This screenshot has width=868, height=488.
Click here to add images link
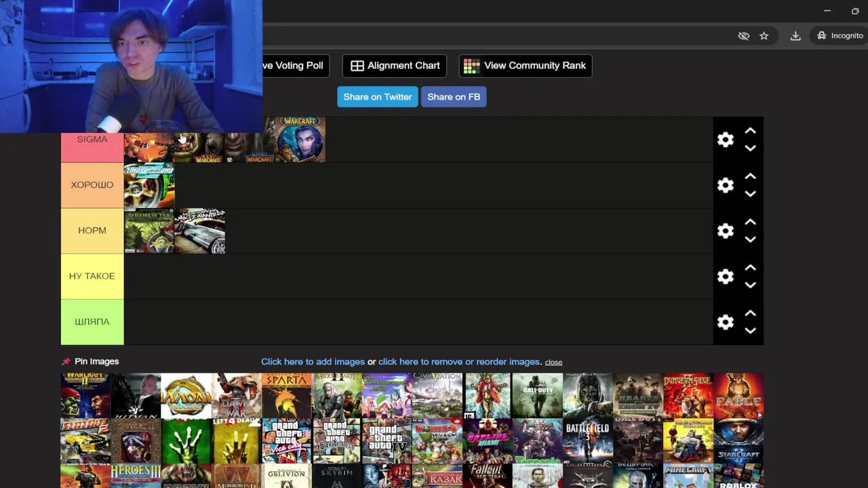(x=313, y=362)
